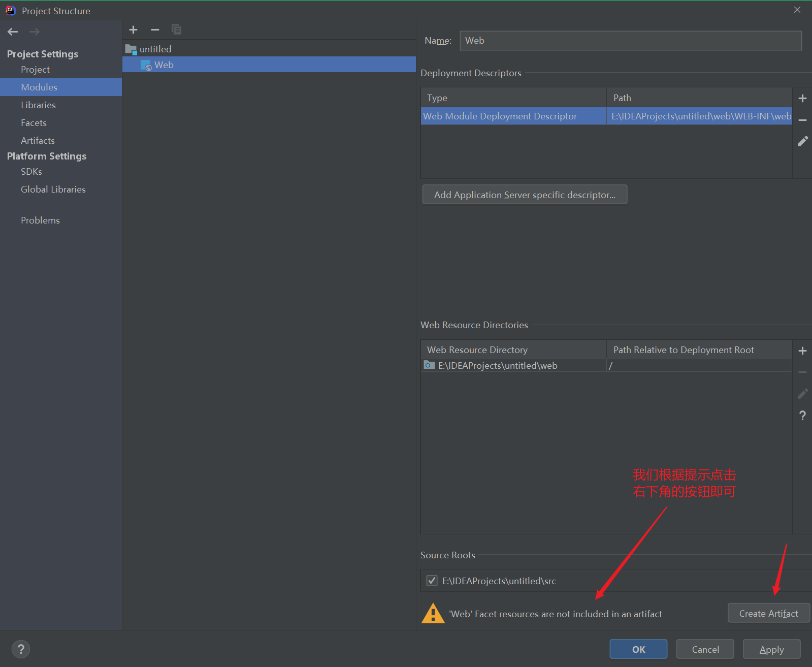Open web resource directories help question mark
812x667 pixels.
802,416
